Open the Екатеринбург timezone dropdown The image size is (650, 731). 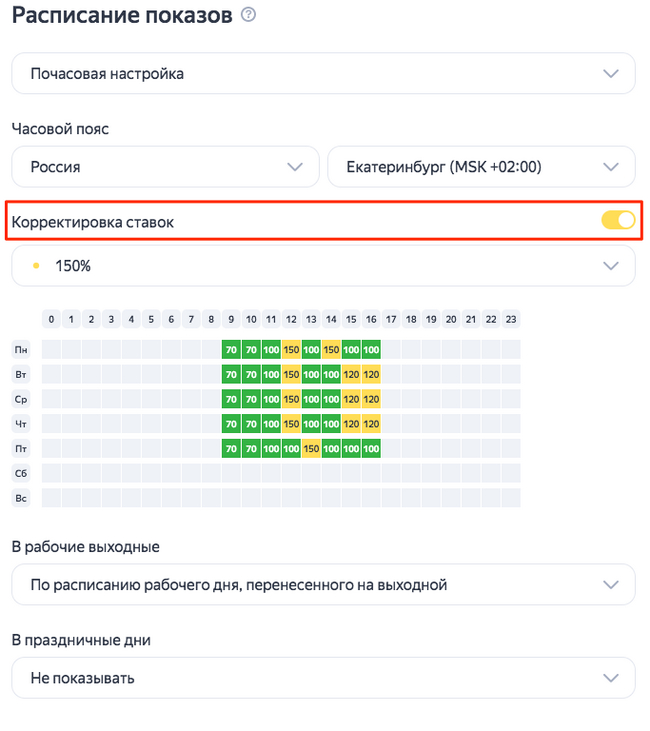(x=481, y=167)
